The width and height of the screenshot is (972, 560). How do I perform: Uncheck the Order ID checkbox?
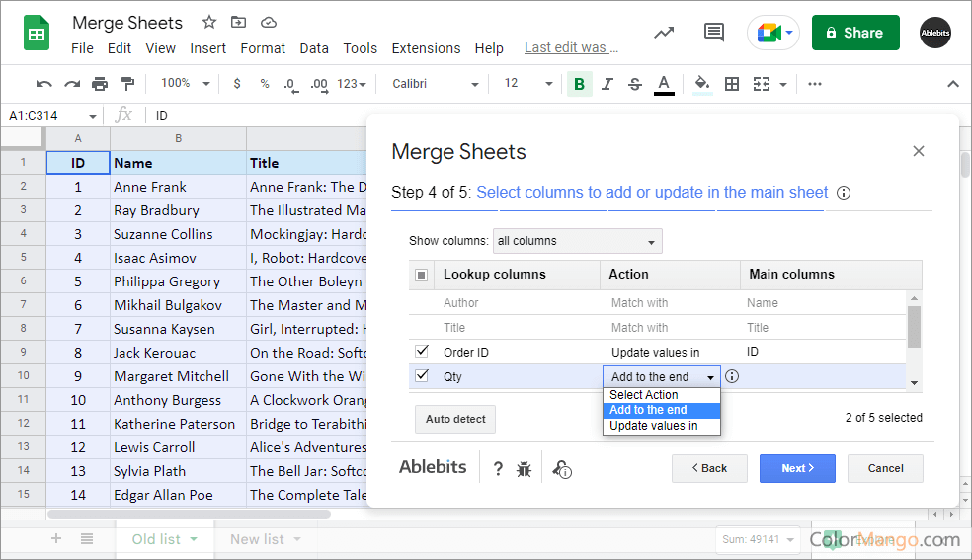[x=422, y=351]
